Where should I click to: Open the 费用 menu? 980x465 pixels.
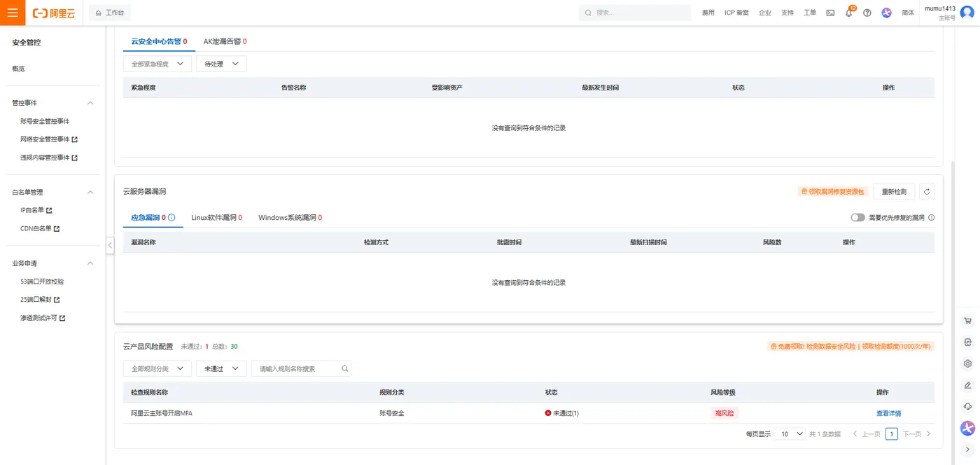coord(708,13)
